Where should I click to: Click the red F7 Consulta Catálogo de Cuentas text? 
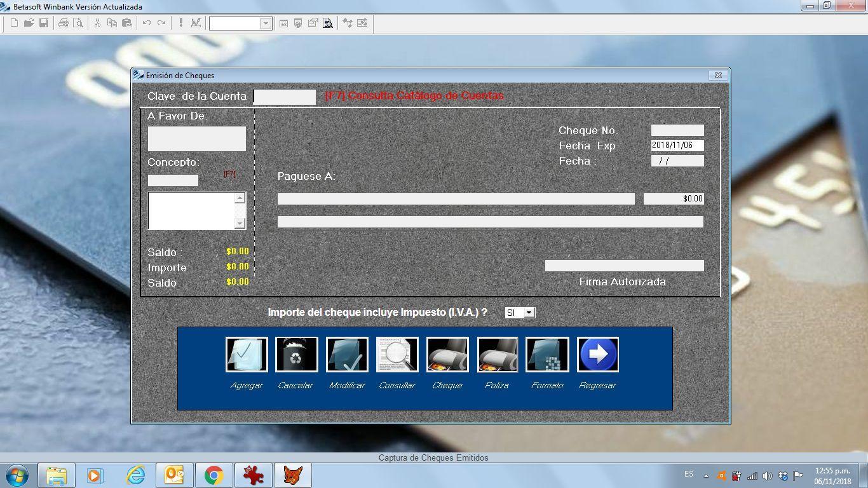pos(414,96)
